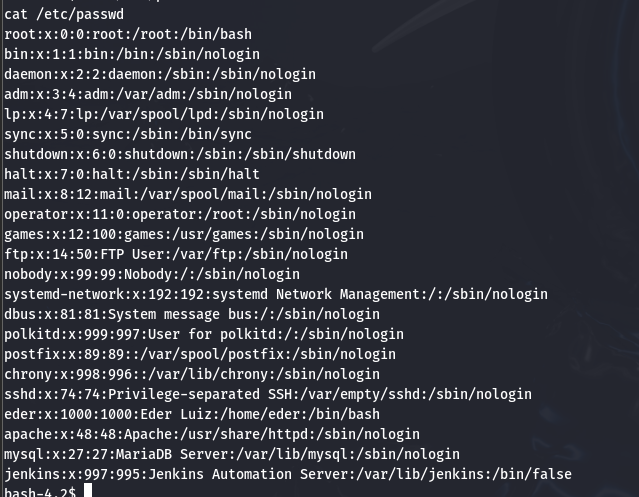Click the 'bash-4.2$' shell prompt text
The width and height of the screenshot is (639, 497).
pyautogui.click(x=40, y=491)
